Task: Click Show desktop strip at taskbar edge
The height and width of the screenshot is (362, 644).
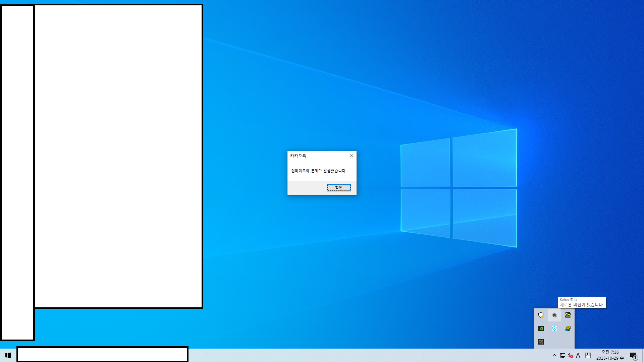Action: tap(643, 355)
